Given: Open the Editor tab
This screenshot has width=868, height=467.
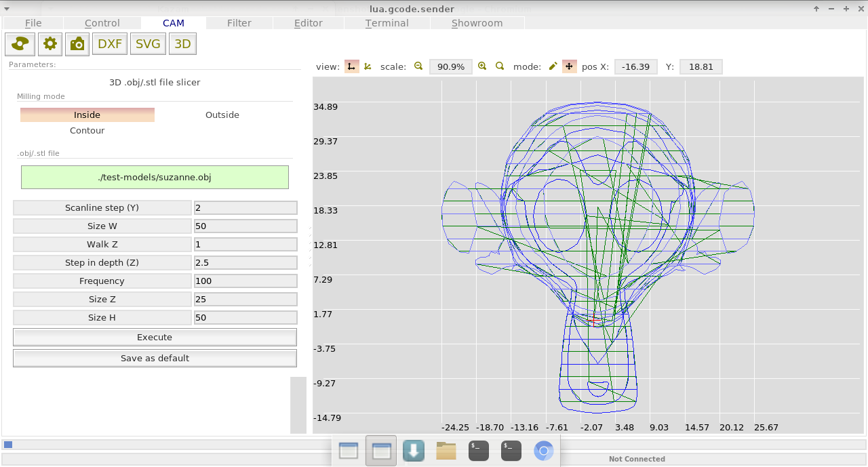Looking at the screenshot, I should [x=309, y=23].
